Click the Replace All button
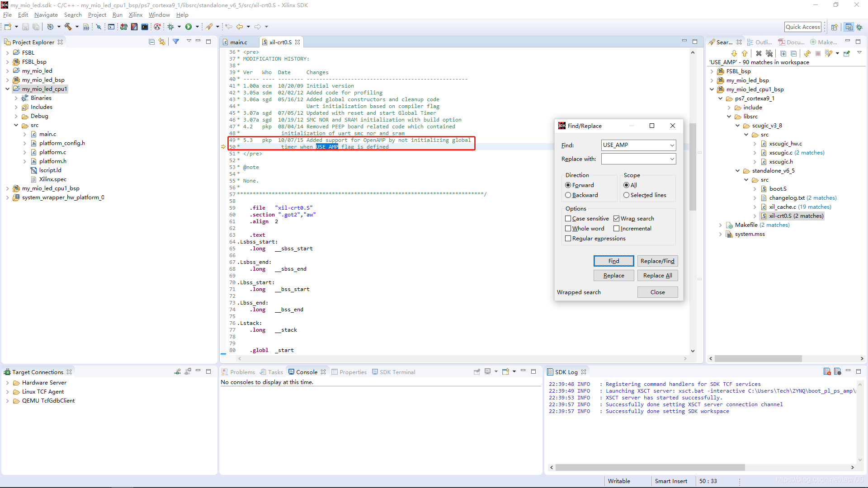 pyautogui.click(x=657, y=276)
